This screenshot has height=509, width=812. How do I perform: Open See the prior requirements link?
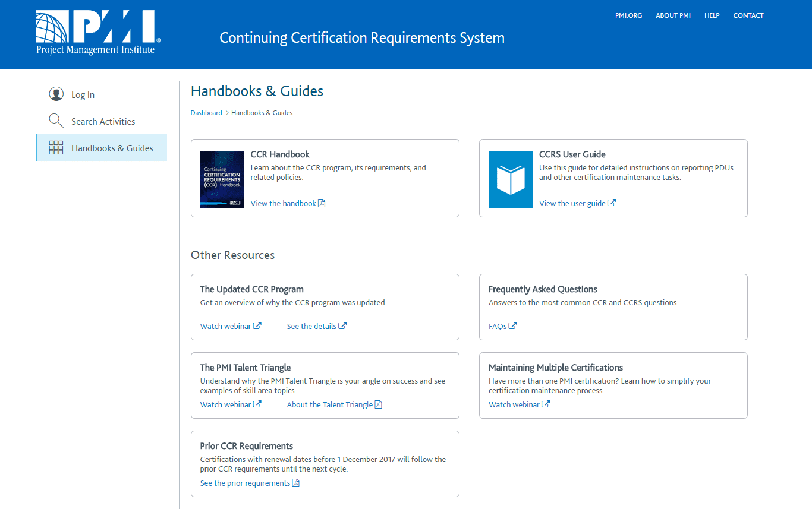(245, 483)
